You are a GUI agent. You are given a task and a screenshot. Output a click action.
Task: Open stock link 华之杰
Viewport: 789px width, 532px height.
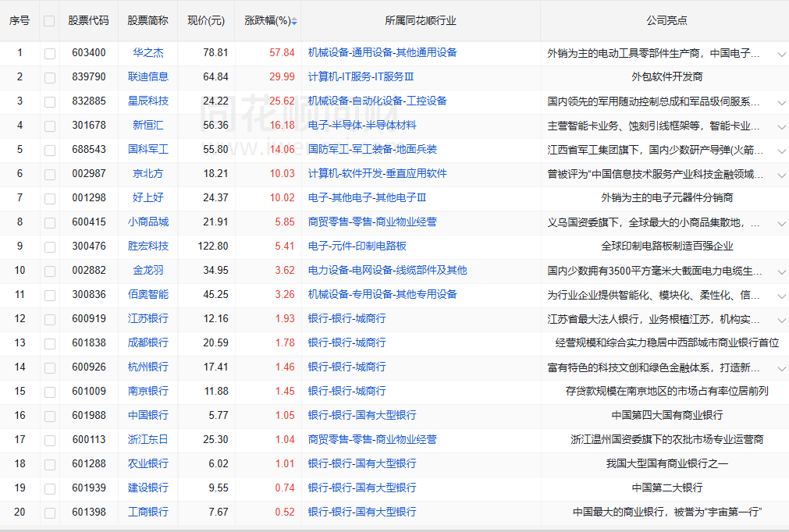pyautogui.click(x=148, y=53)
